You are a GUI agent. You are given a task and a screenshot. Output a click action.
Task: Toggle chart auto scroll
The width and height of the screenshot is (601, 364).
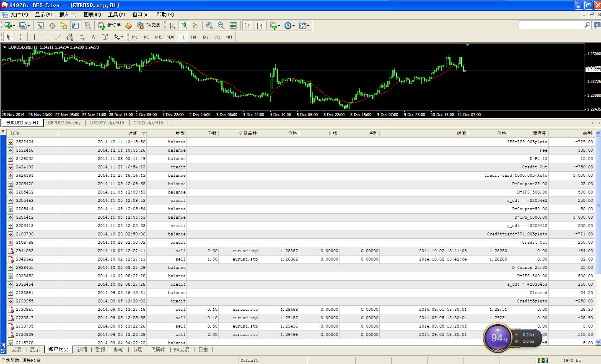[248, 26]
